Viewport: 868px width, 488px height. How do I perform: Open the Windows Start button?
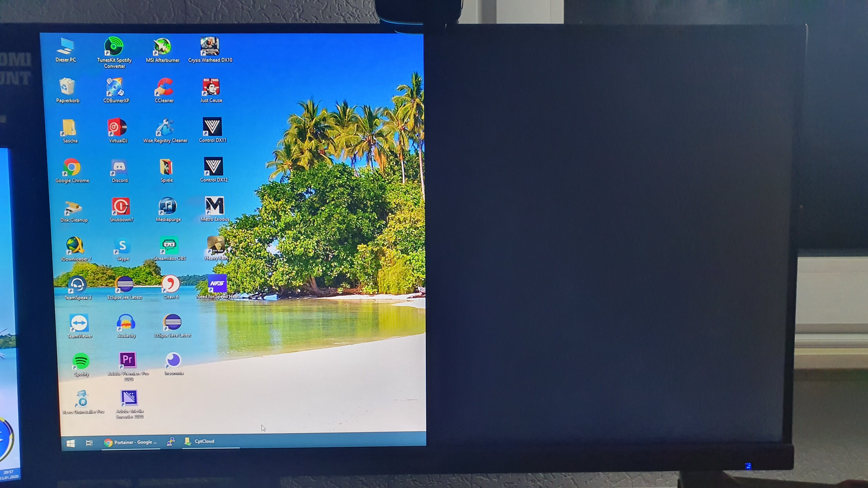71,443
